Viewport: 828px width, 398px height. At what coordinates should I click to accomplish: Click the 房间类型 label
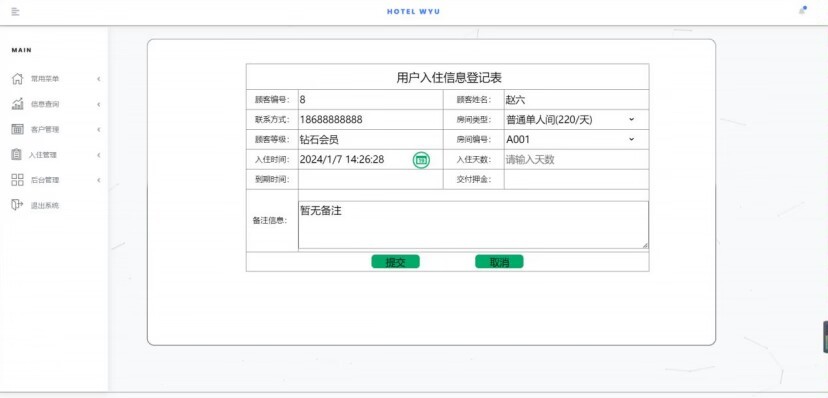click(x=474, y=120)
